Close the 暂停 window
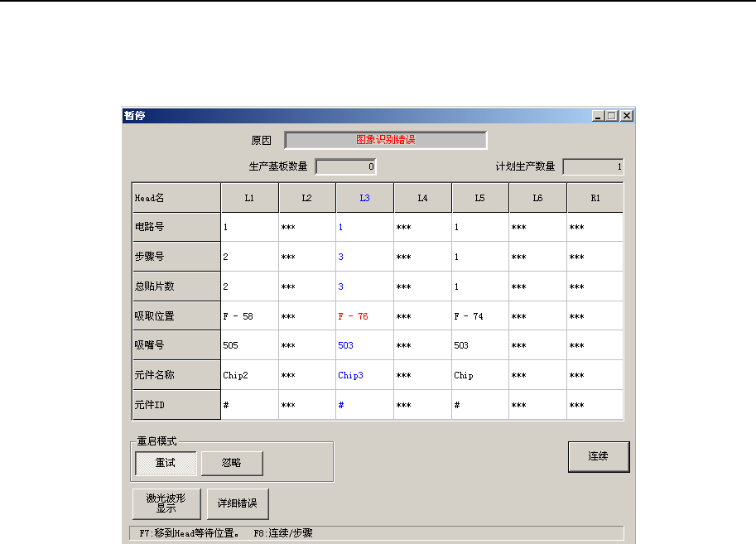 click(627, 116)
